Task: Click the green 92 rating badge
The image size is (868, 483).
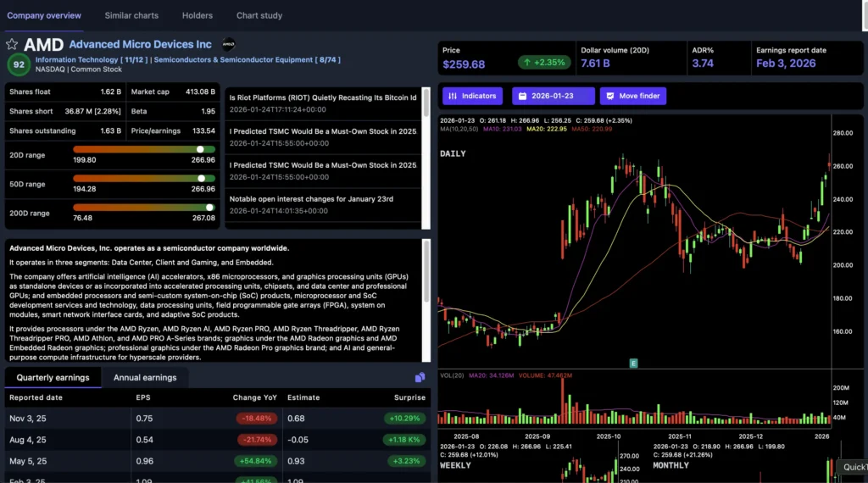Action: pos(17,64)
